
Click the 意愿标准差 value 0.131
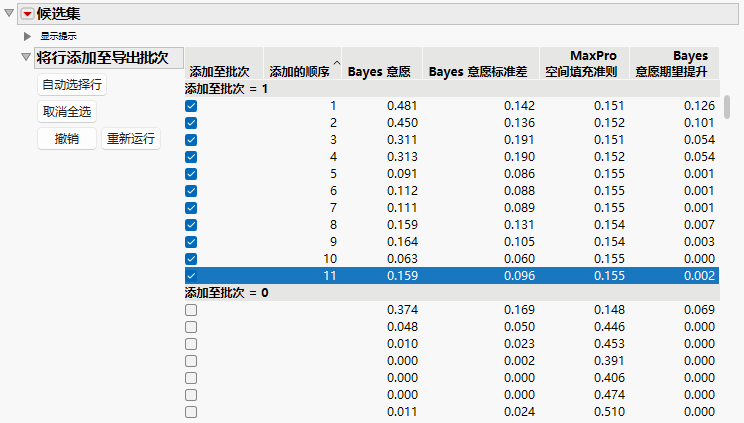tap(520, 225)
